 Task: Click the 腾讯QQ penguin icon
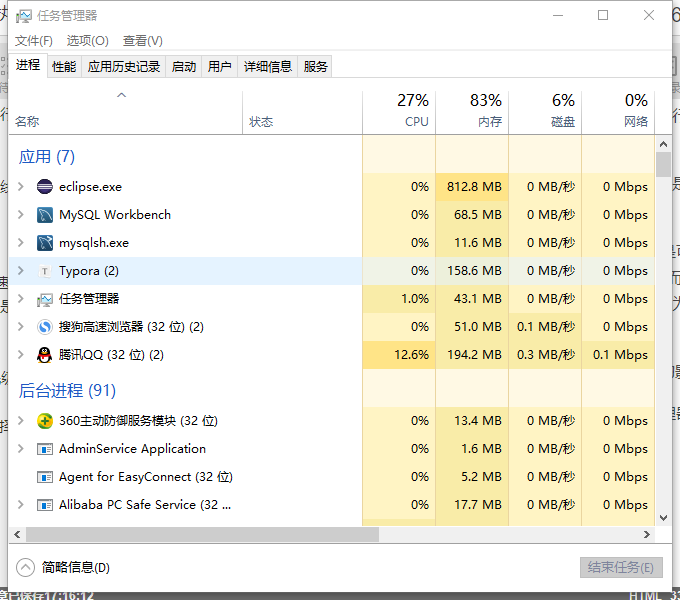45,355
